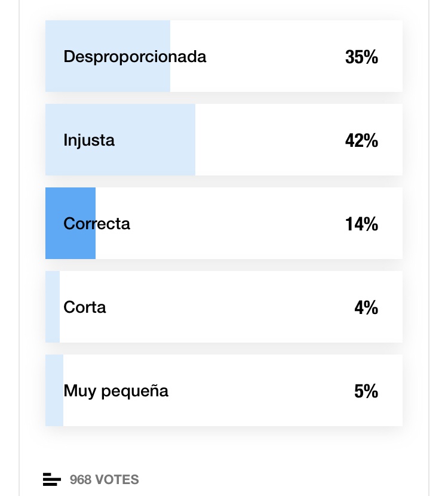This screenshot has width=448, height=496.
Task: Pick the Muy pequeña poll option label
Action: click(116, 391)
